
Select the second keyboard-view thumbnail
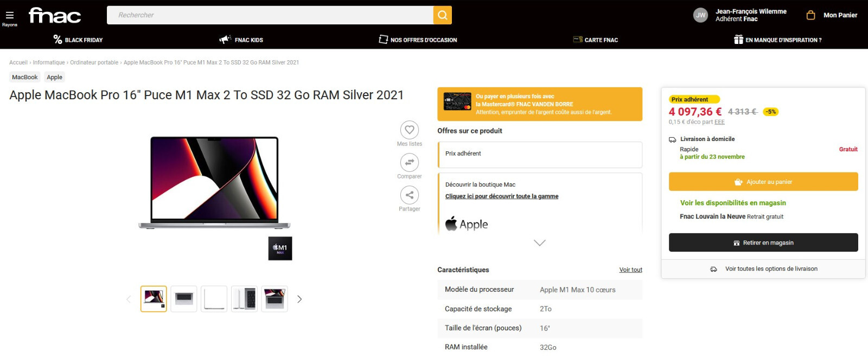click(184, 299)
